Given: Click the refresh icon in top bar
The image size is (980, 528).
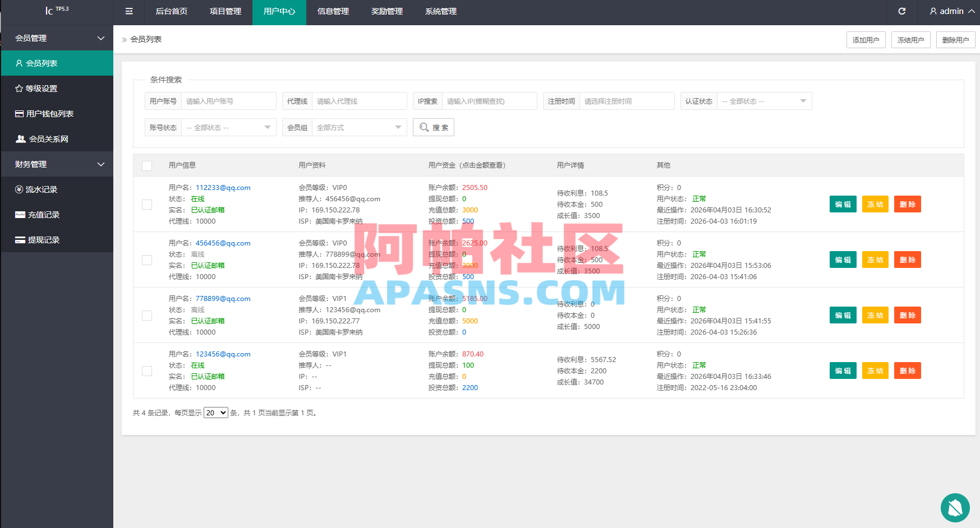Looking at the screenshot, I should [x=902, y=11].
